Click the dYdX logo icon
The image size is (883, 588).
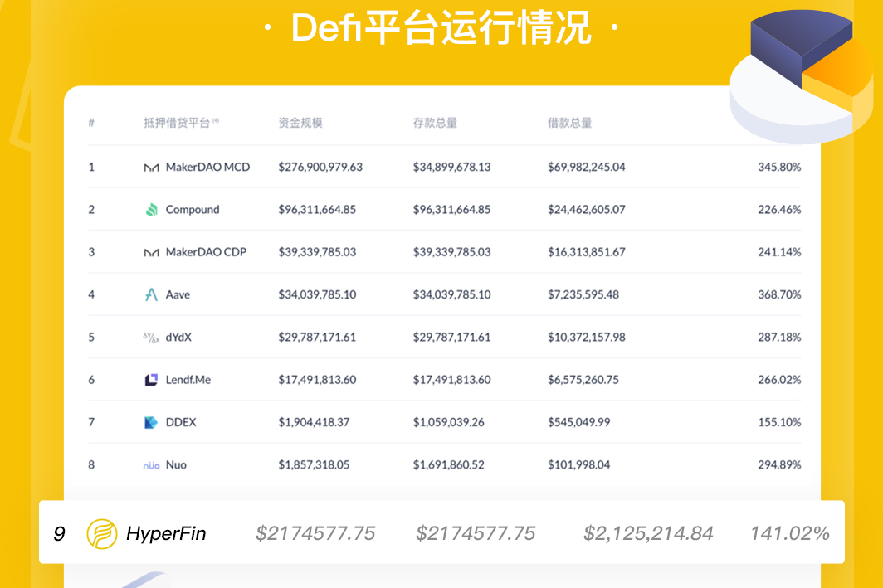(x=151, y=337)
